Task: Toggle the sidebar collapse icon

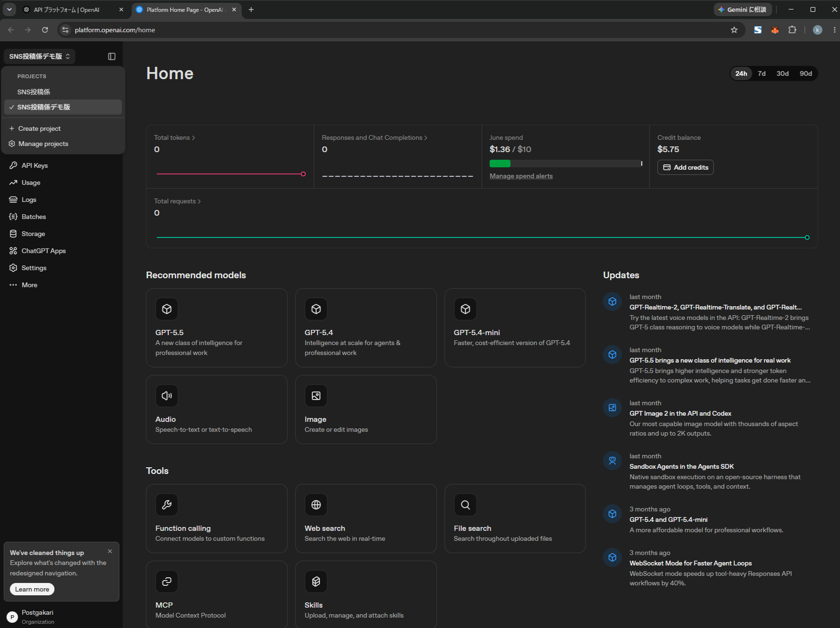Action: [x=112, y=56]
